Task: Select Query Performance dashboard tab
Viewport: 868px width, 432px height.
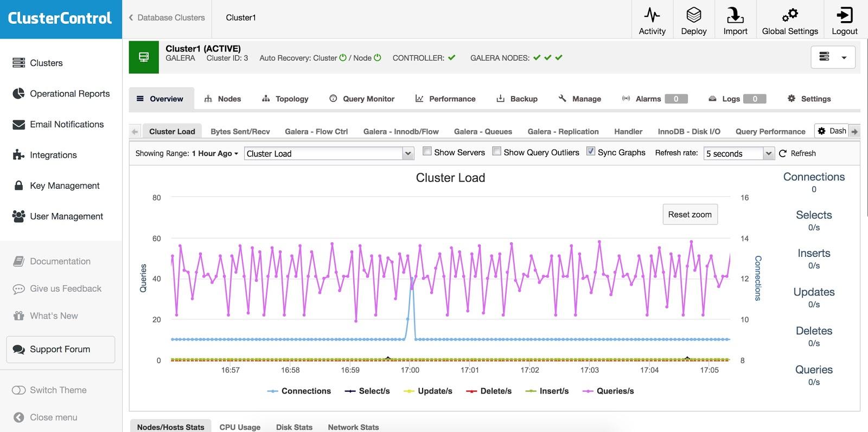Action: 770,131
